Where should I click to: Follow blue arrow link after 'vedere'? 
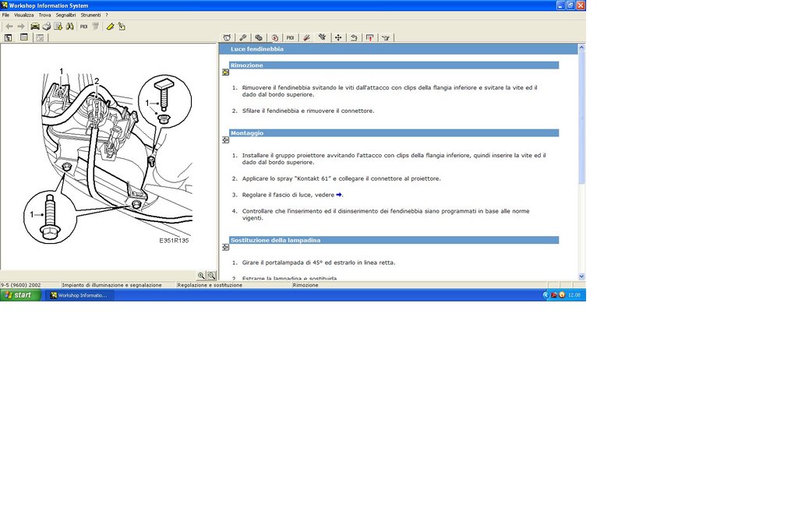coord(339,195)
